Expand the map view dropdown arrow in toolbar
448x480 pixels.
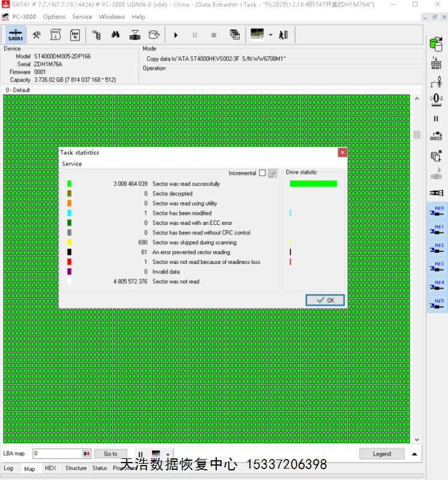coord(271,35)
